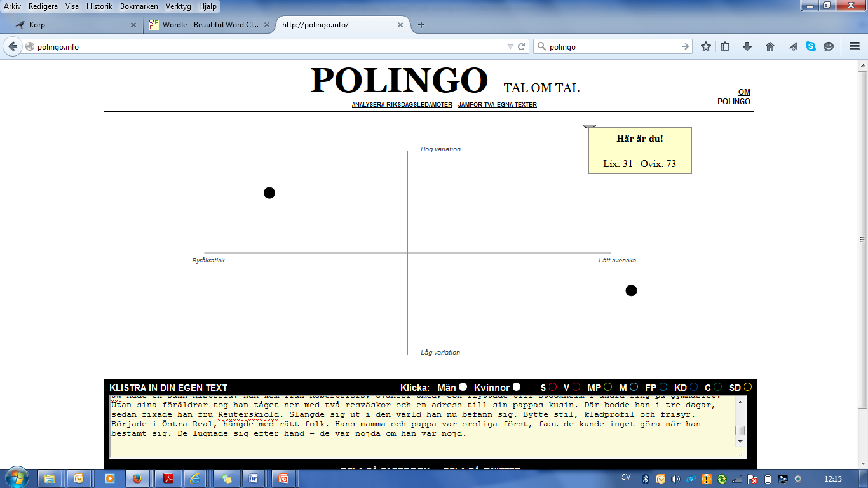Screen dimensions: 868x488
Task: Open the Historik menu
Action: pos(100,6)
